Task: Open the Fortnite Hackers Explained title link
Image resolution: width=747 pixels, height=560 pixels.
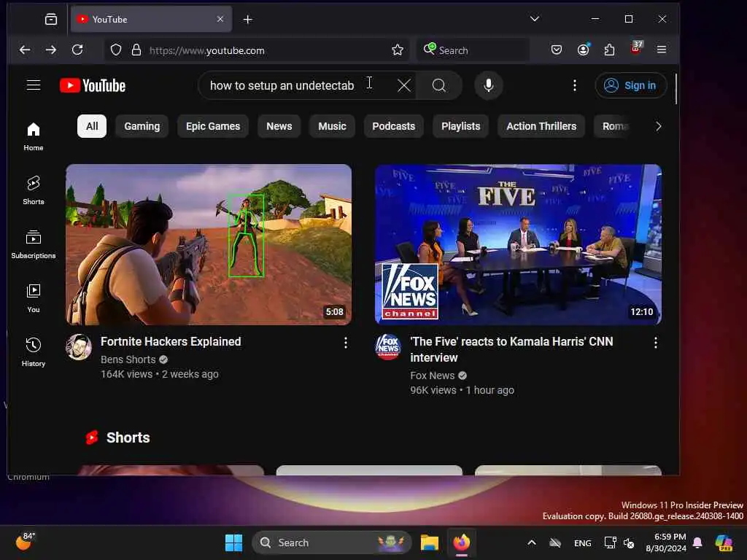Action: click(171, 342)
